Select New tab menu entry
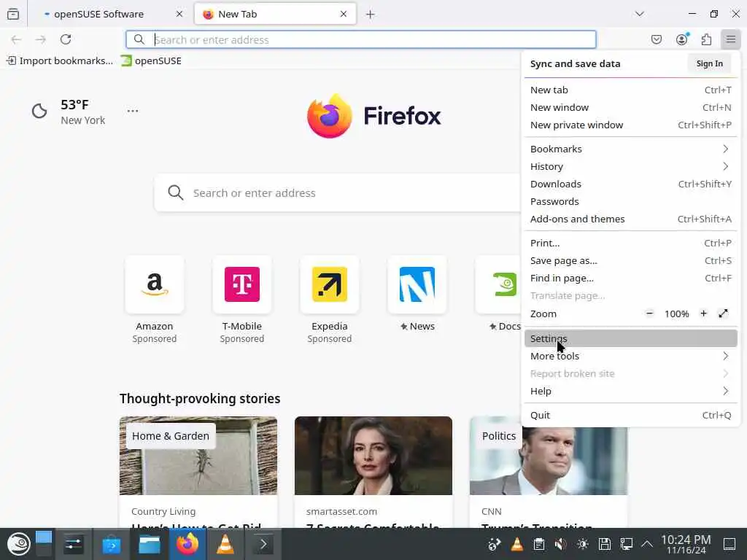This screenshot has width=747, height=560. pos(631,90)
